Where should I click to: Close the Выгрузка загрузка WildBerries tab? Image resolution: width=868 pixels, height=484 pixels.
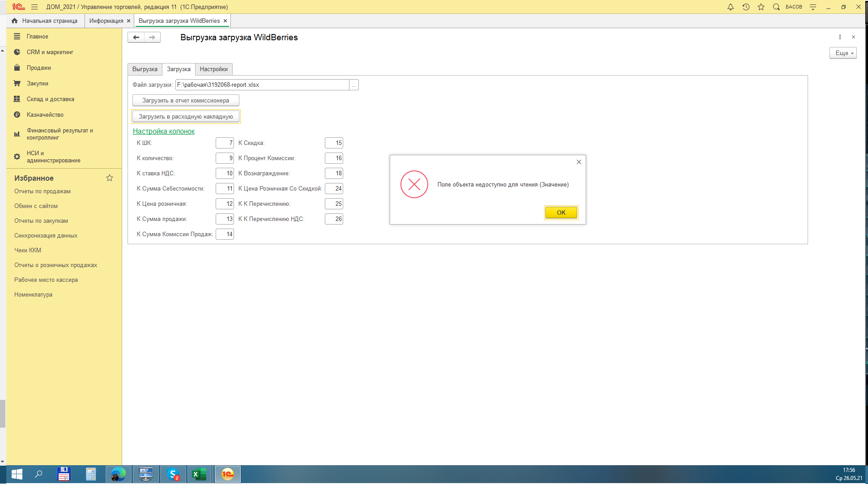point(226,21)
